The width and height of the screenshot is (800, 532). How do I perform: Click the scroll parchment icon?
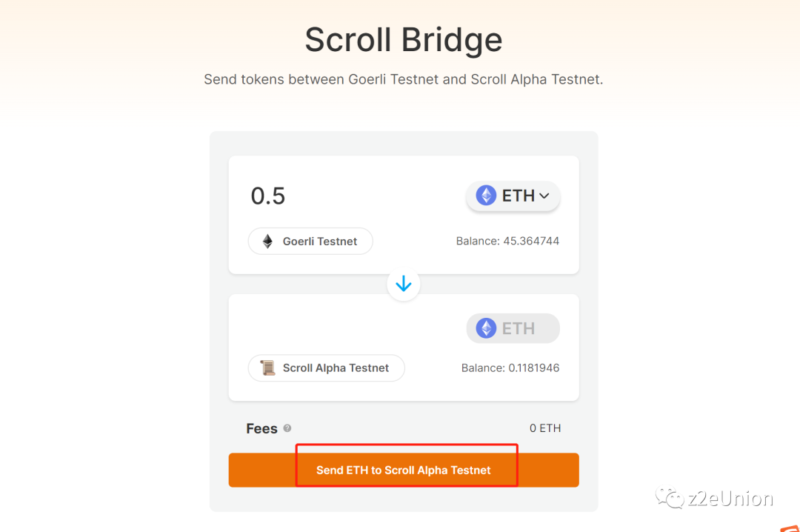click(268, 368)
